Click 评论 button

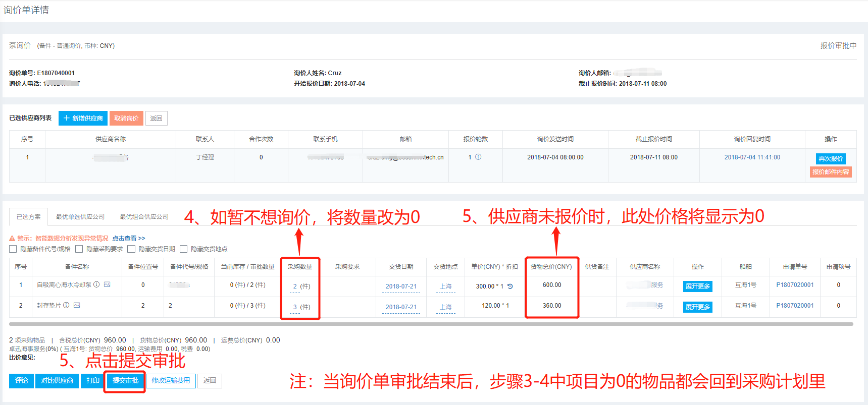pos(21,380)
